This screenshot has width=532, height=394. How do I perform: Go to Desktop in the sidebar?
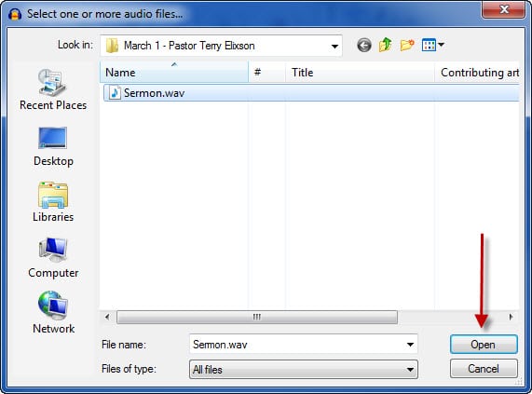click(53, 147)
